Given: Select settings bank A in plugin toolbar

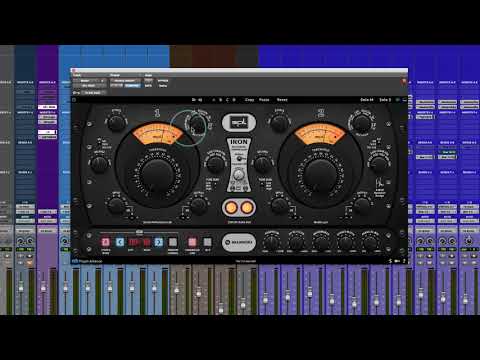Looking at the screenshot, I should [213, 100].
